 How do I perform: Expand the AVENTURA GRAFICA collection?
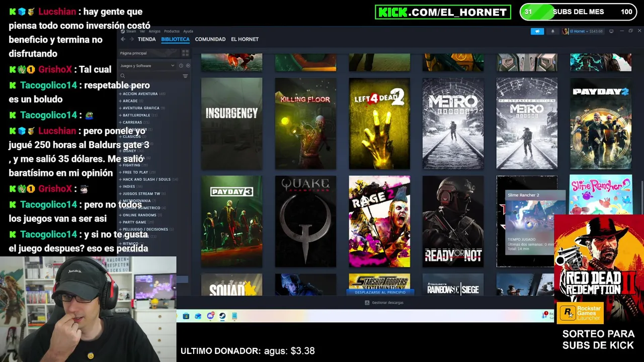[x=142, y=108]
